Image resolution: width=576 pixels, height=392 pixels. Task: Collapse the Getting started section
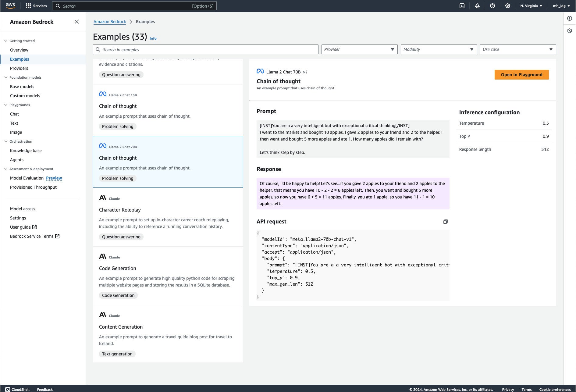6,41
